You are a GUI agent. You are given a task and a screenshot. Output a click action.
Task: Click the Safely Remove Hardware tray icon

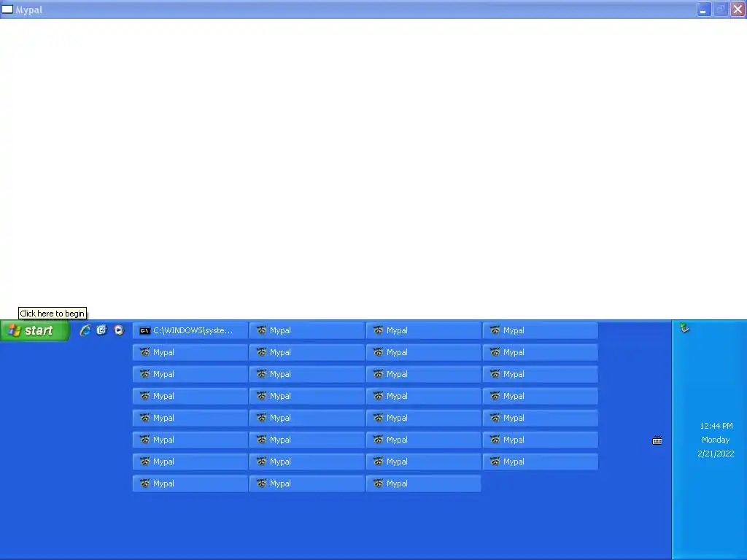pyautogui.click(x=684, y=327)
